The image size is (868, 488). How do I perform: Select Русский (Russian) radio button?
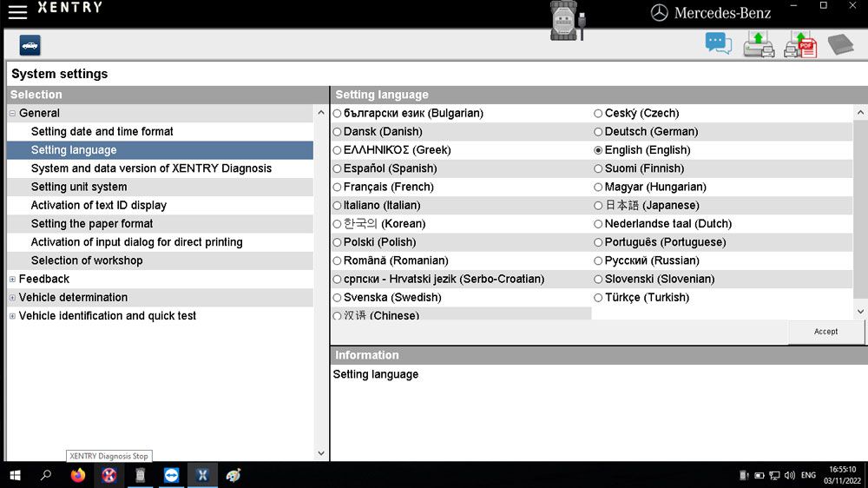pyautogui.click(x=598, y=260)
